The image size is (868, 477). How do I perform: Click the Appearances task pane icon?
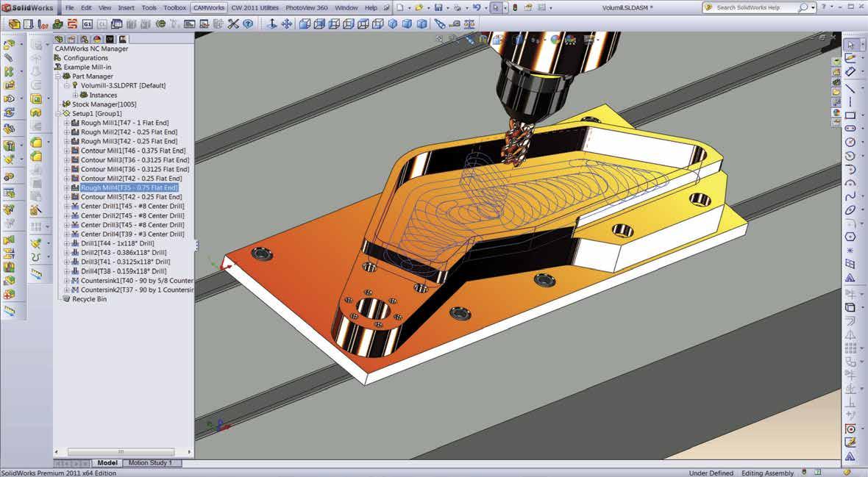[836, 112]
